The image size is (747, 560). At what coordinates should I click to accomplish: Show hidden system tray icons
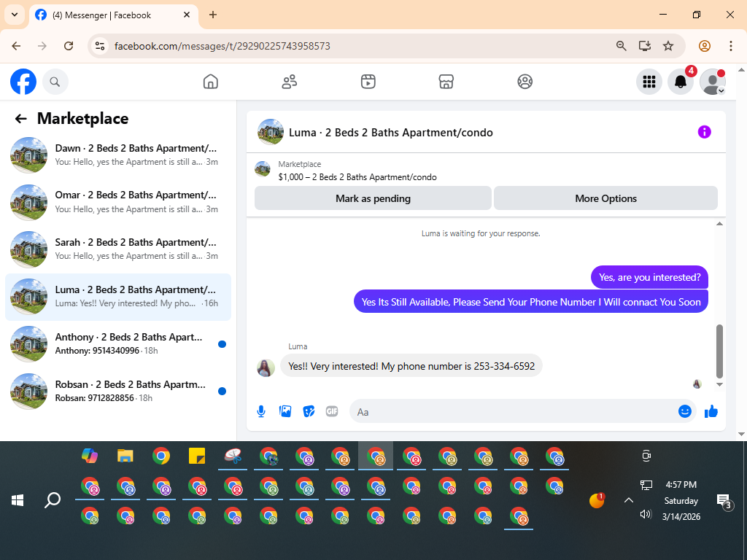point(629,500)
